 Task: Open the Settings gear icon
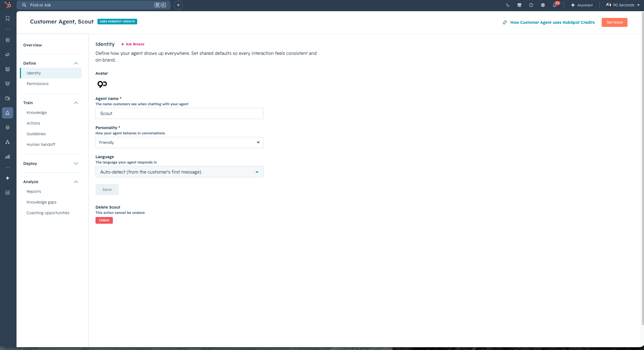point(543,5)
